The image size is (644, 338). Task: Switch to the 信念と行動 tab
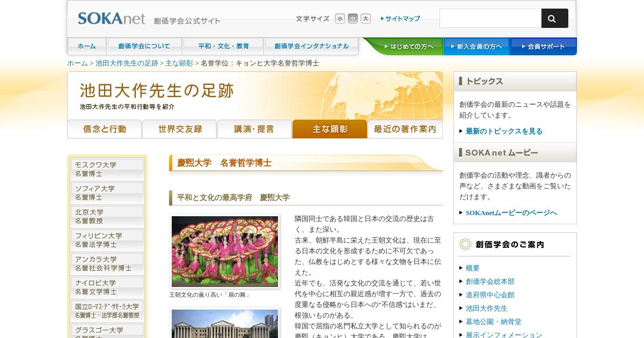click(104, 129)
